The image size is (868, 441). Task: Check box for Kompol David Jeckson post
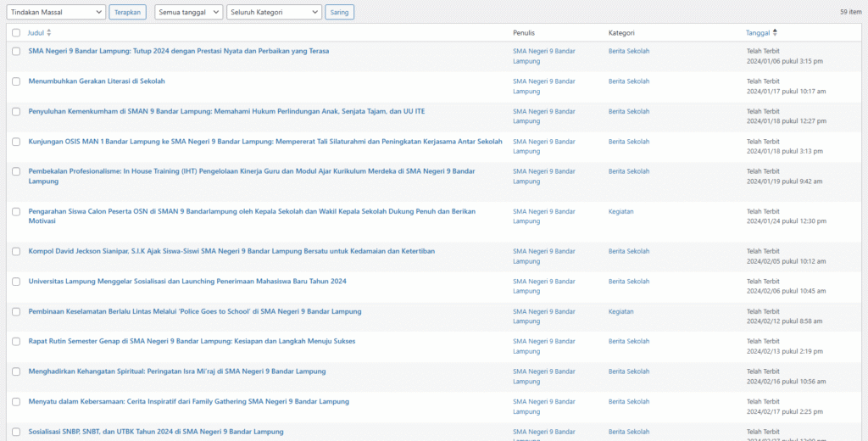pyautogui.click(x=16, y=252)
